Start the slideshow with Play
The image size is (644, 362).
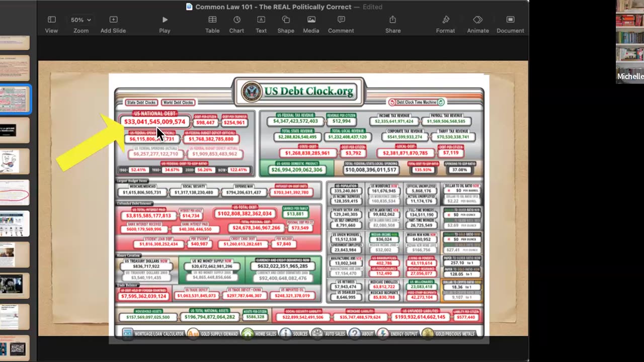point(165,24)
